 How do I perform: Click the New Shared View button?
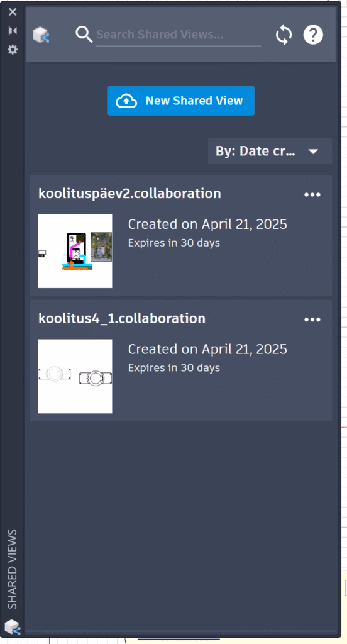pyautogui.click(x=181, y=101)
